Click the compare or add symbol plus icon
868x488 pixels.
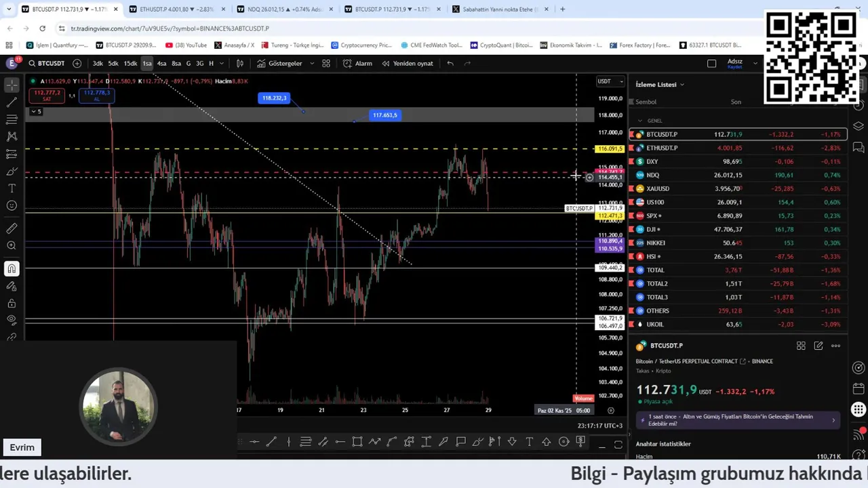(77, 63)
